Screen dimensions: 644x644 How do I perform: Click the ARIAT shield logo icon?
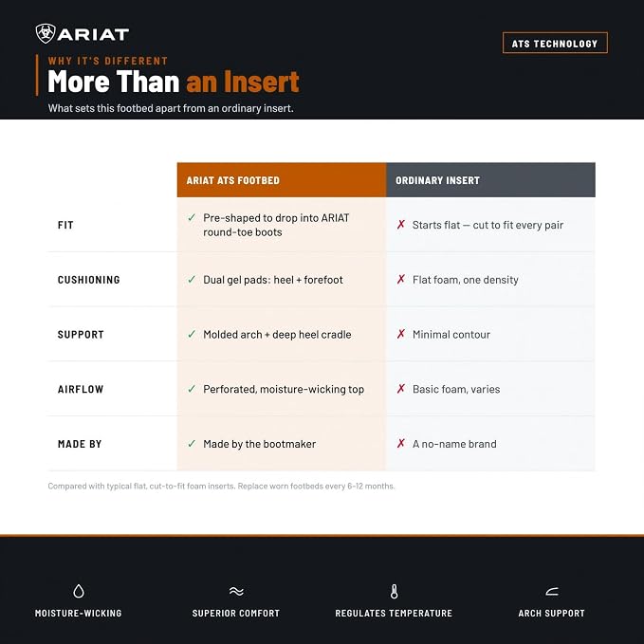[46, 34]
